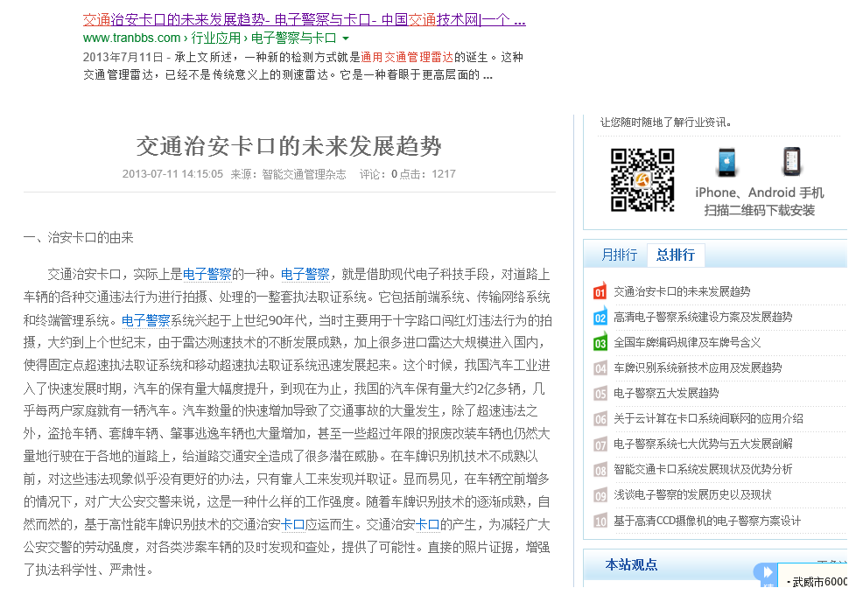Viewport: 849px width, 616px height.
Task: Click the gray 10 rank badge
Action: click(600, 521)
